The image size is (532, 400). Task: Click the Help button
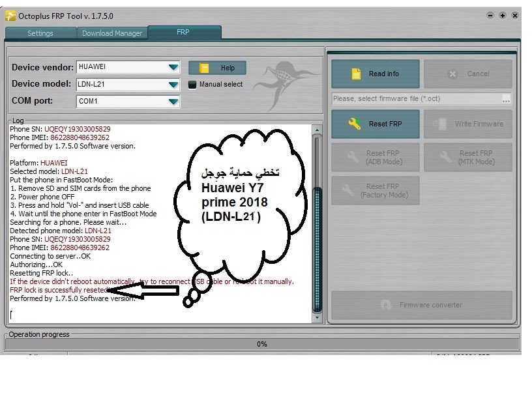coord(217,68)
